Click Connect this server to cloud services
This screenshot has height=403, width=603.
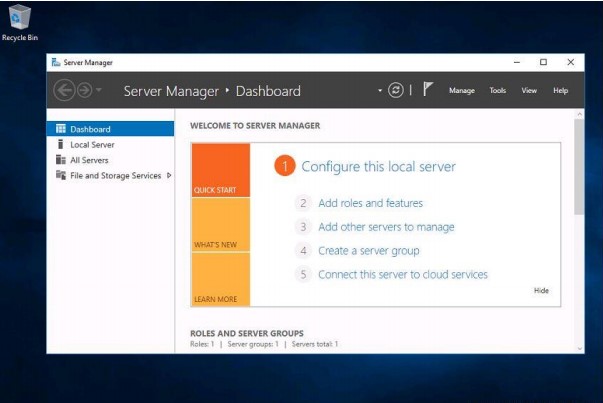coord(403,275)
